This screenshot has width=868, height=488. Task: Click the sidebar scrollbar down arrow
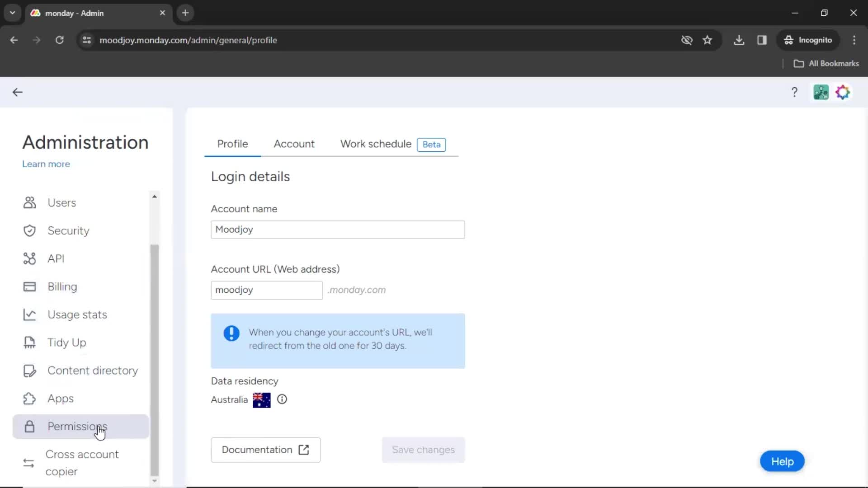(x=155, y=481)
